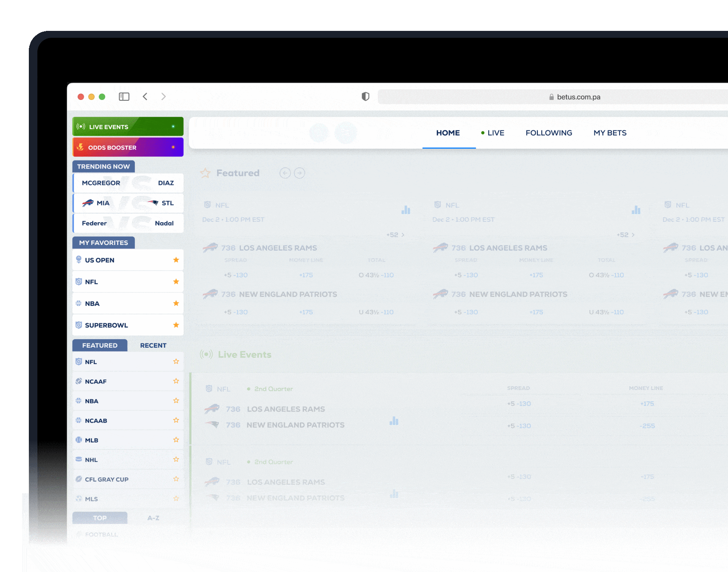Open the FOLLOWING tab
This screenshot has height=572, width=728.
tap(549, 133)
